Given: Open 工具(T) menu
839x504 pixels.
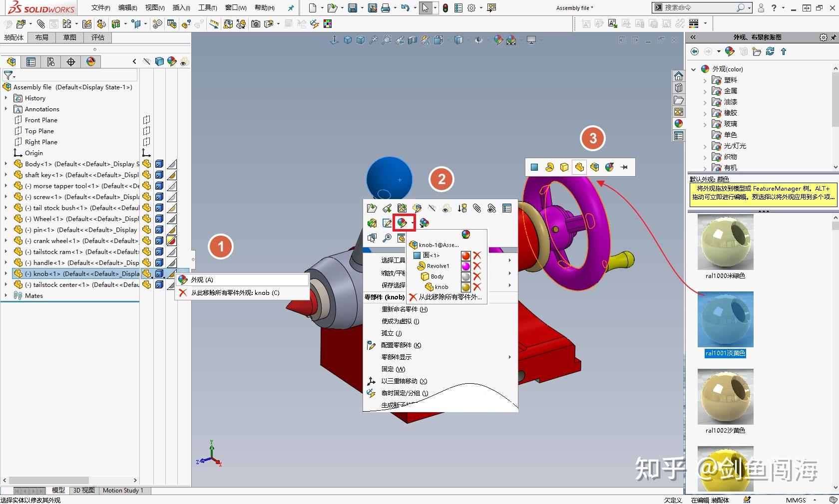Looking at the screenshot, I should tap(207, 7).
